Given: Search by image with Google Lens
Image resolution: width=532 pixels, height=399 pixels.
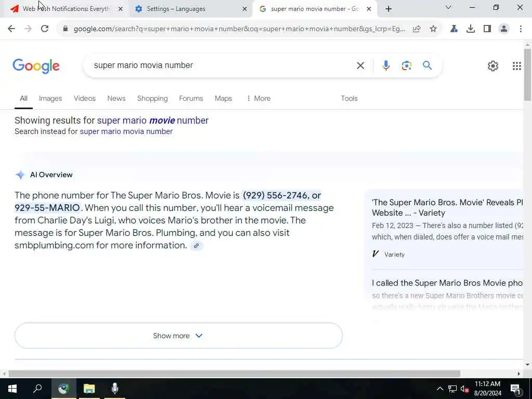Looking at the screenshot, I should (406, 65).
